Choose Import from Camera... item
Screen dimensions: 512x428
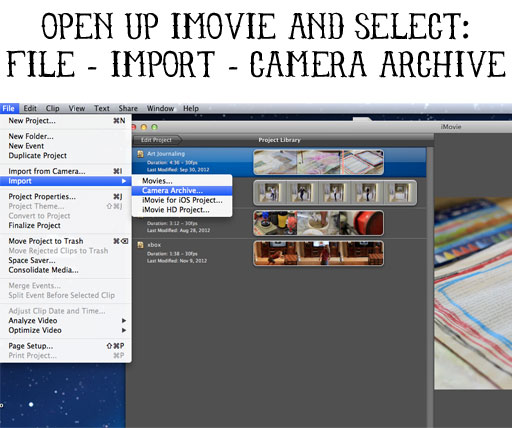tap(66, 171)
